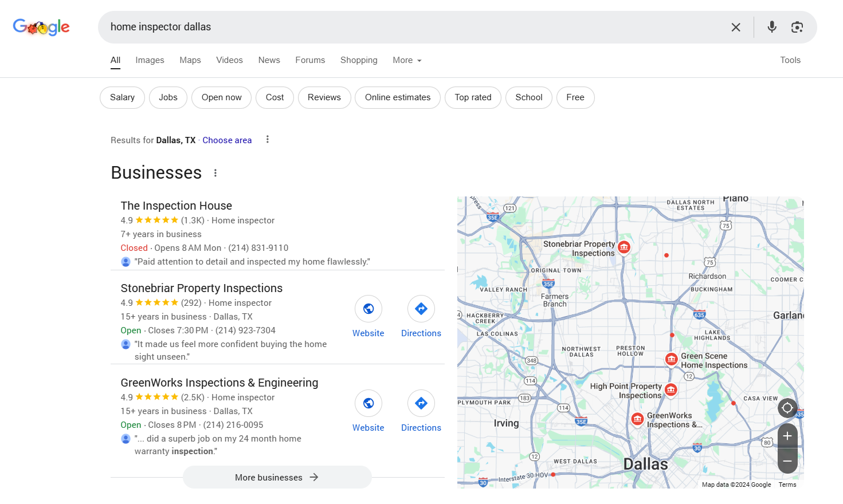Open Stonebriar Property Inspections website icon
This screenshot has width=843, height=504.
(x=368, y=309)
